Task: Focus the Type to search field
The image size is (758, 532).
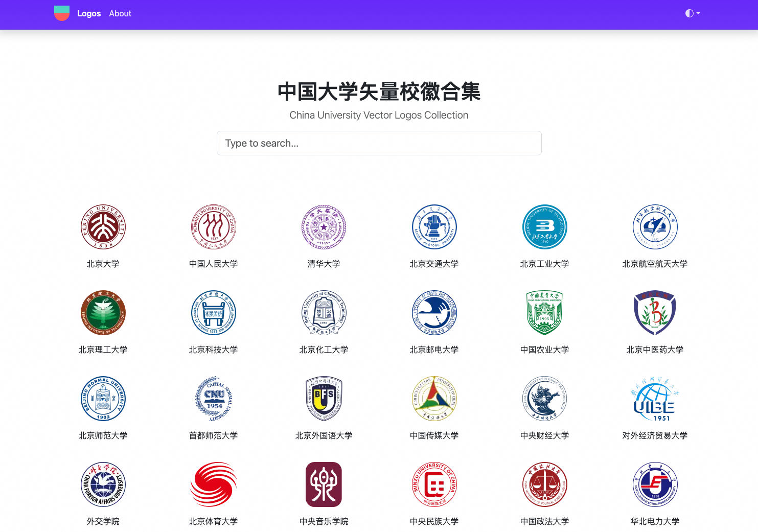Action: click(x=379, y=143)
